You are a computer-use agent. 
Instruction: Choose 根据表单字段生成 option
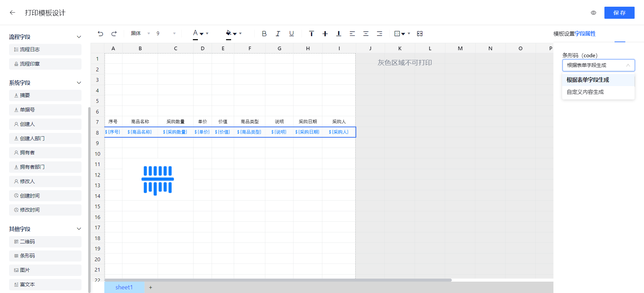point(598,80)
